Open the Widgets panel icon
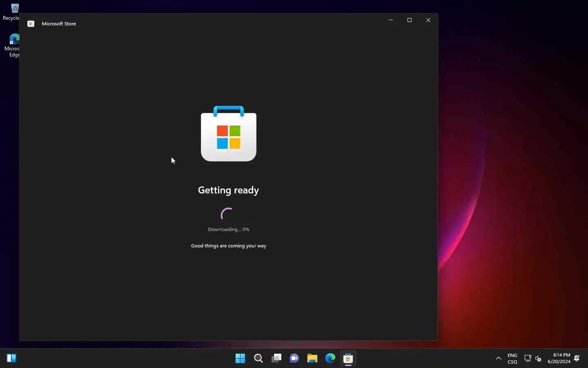 coord(11,359)
